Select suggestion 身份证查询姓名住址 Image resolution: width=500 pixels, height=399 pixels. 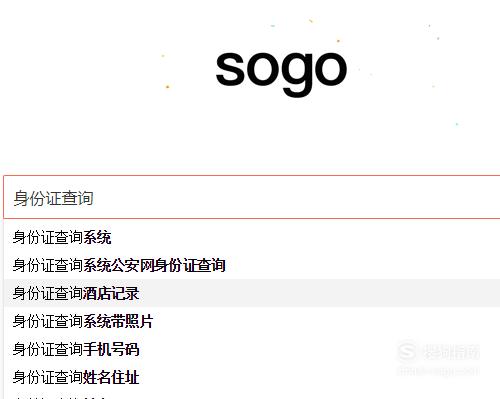(x=252, y=377)
